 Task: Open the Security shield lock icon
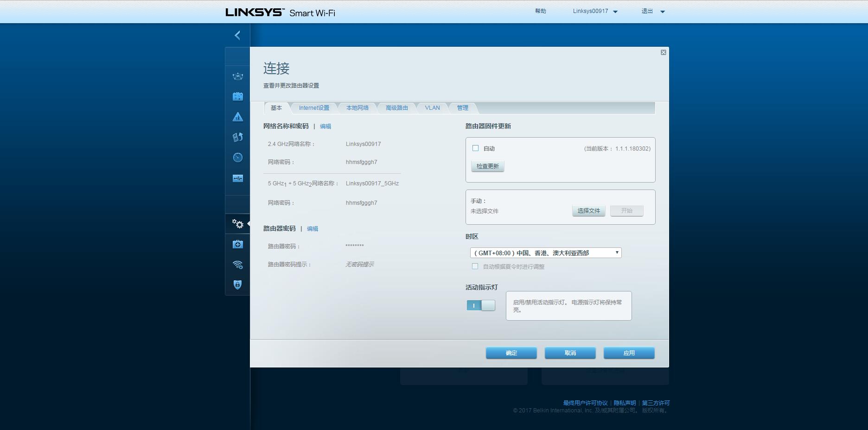point(237,285)
